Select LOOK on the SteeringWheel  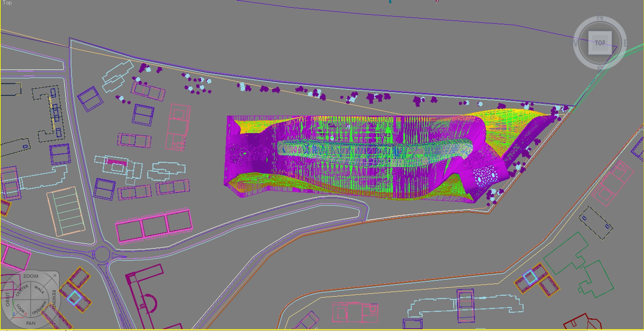point(20,309)
